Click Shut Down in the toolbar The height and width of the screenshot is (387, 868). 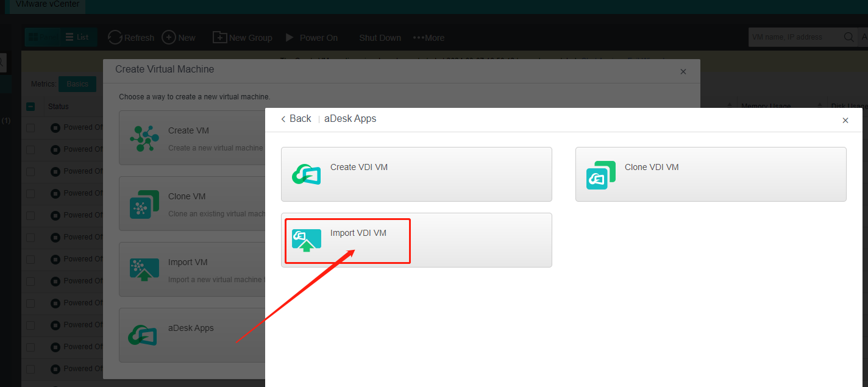380,38
